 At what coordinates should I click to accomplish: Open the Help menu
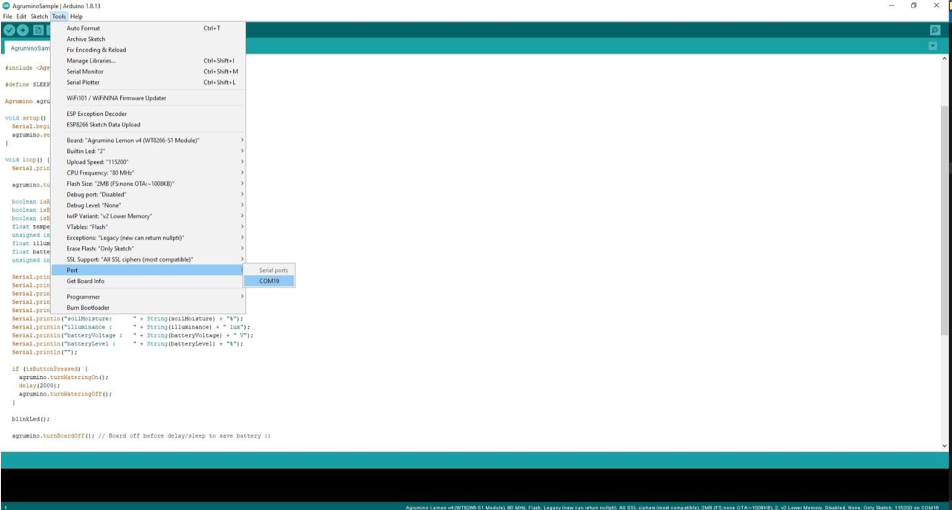[x=76, y=17]
